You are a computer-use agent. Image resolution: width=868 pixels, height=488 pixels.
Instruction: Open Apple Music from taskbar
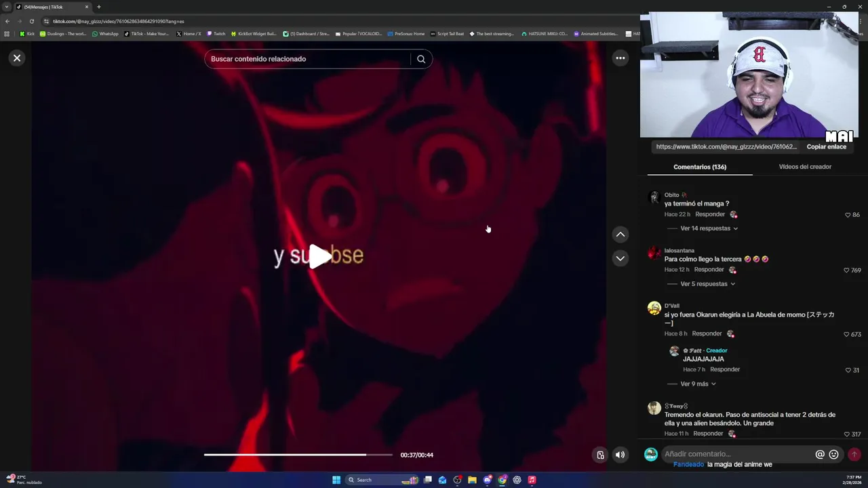[532, 480]
